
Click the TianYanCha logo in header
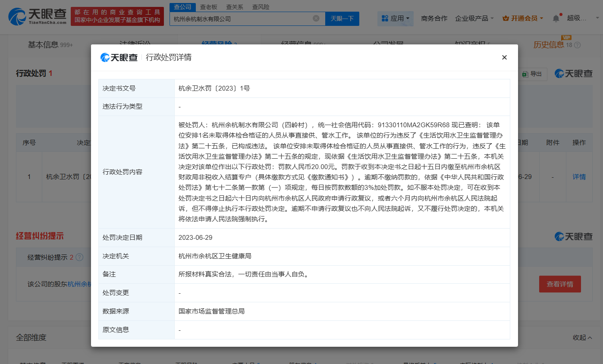tap(38, 16)
